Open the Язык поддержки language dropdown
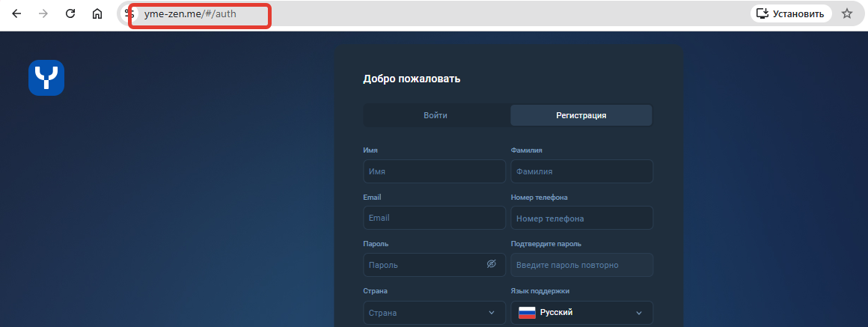The width and height of the screenshot is (868, 327). coord(582,313)
